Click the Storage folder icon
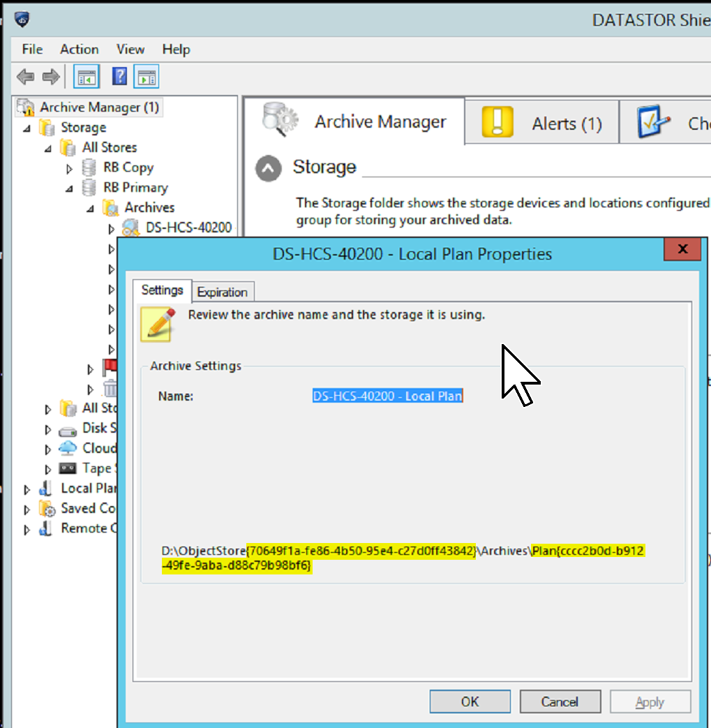The width and height of the screenshot is (711, 728). click(x=47, y=127)
